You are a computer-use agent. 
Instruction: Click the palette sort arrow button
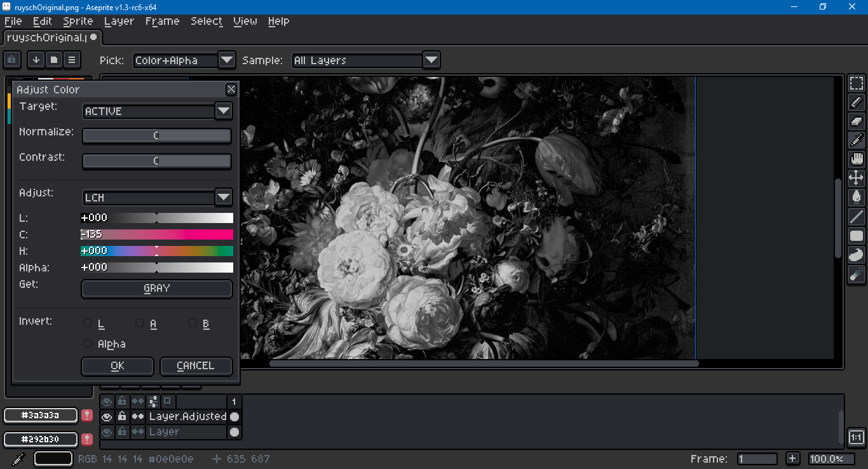(x=36, y=60)
